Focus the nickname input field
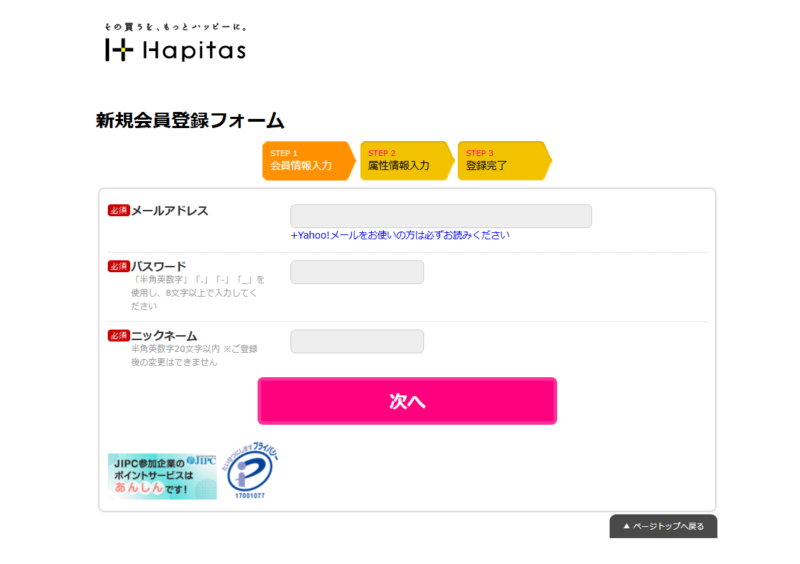 (x=357, y=341)
